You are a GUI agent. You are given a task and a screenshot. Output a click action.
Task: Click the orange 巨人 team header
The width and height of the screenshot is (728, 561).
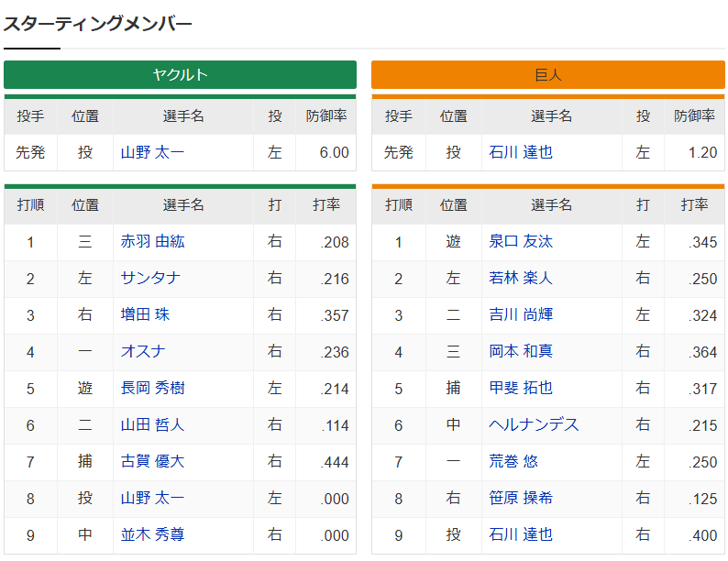[547, 75]
